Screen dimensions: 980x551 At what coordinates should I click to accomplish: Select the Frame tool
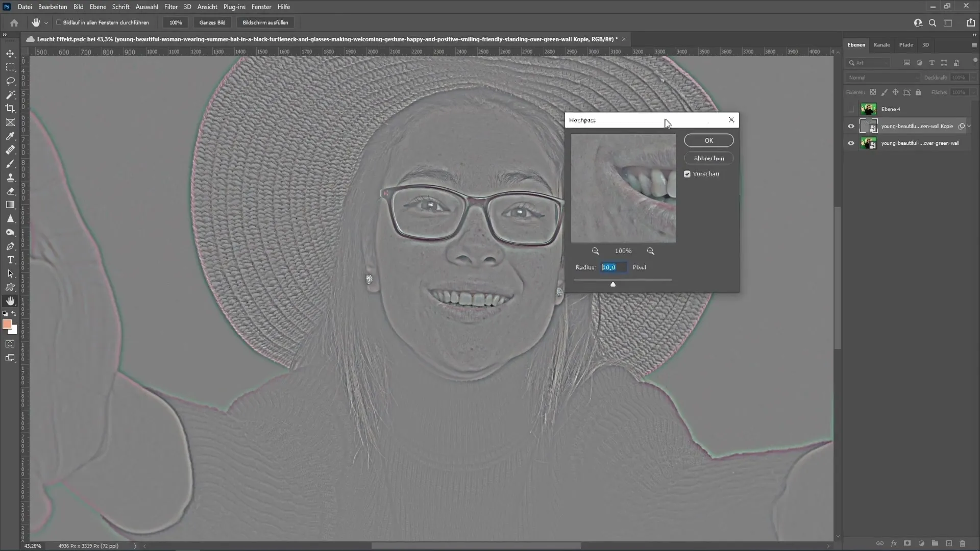click(x=10, y=122)
